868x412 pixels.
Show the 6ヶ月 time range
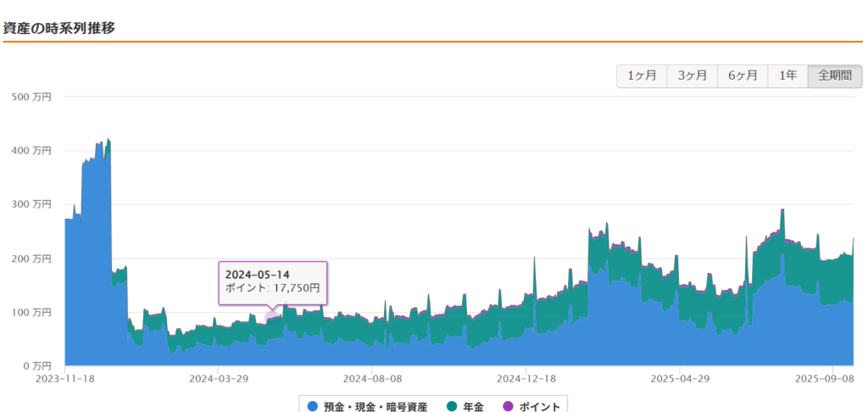pyautogui.click(x=742, y=75)
